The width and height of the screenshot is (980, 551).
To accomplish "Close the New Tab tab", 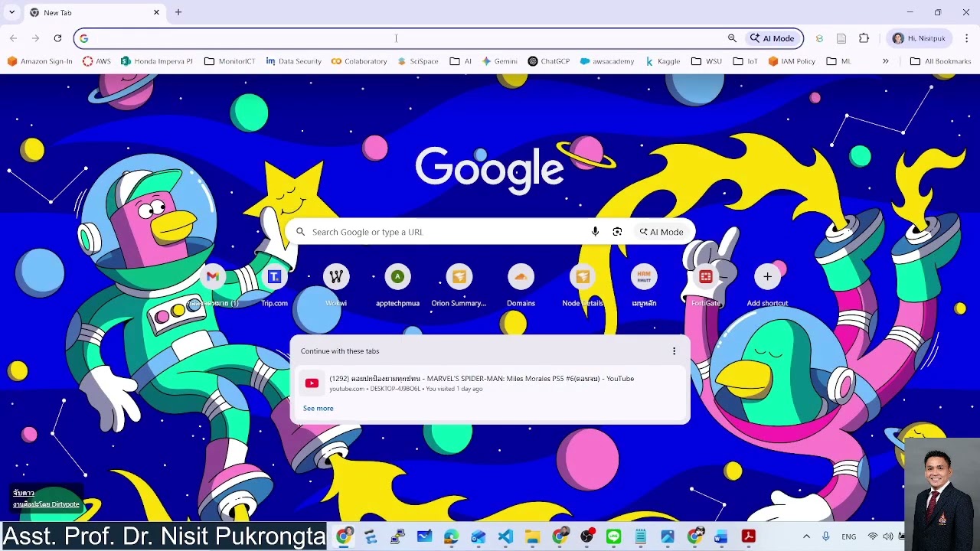I will tap(156, 12).
